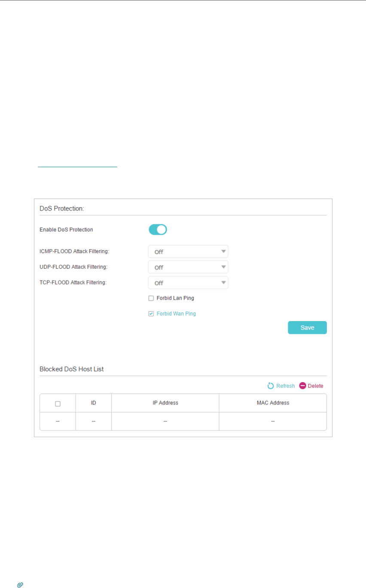The width and height of the screenshot is (366, 588).
Task: Check the Forbid Lan Ping box
Action: (x=151, y=298)
